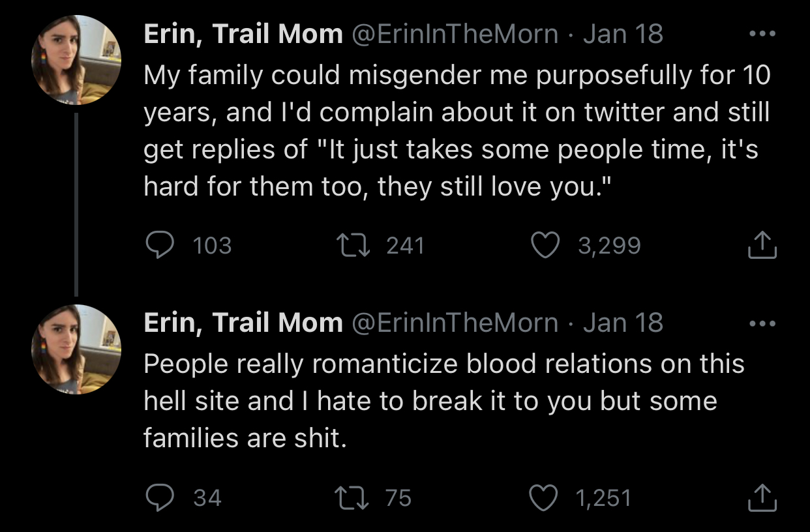Reply to the second tweet with 34 replies
The image size is (810, 532).
click(158, 498)
